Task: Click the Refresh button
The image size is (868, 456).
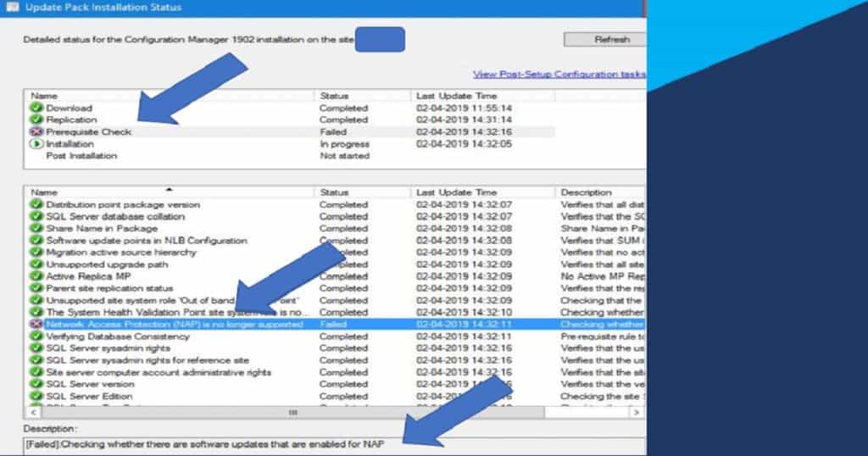Action: tap(605, 39)
